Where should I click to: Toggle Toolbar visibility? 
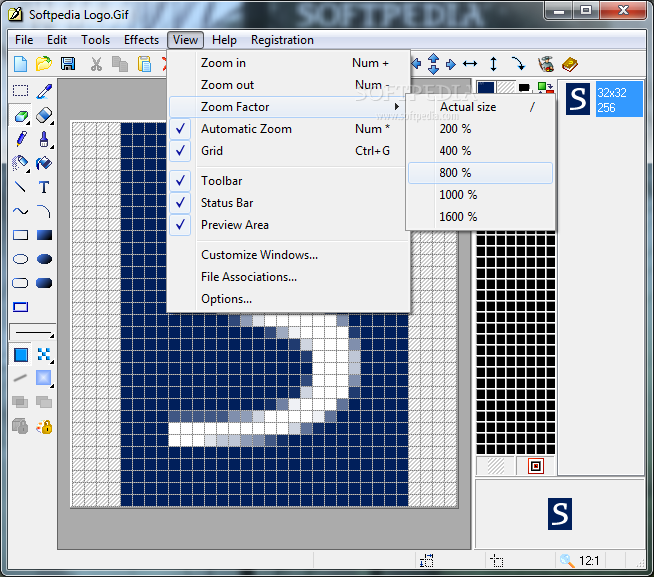pos(288,181)
